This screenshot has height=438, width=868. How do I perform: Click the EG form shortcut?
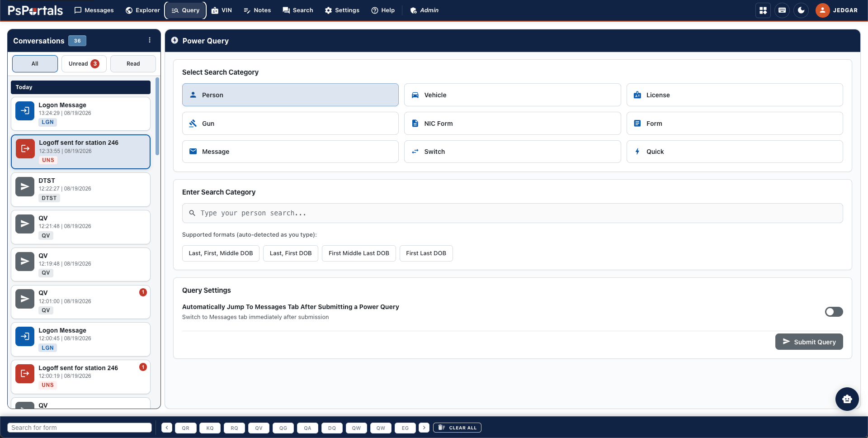coord(405,428)
